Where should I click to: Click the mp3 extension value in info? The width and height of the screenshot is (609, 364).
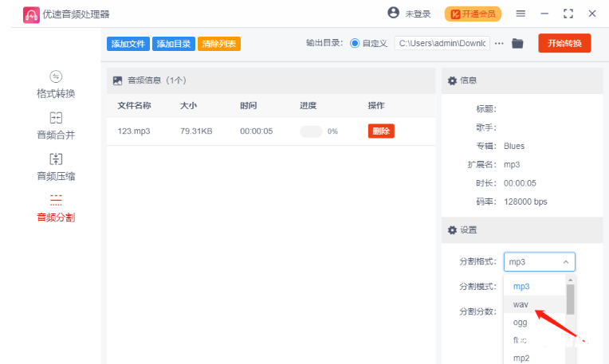[512, 165]
